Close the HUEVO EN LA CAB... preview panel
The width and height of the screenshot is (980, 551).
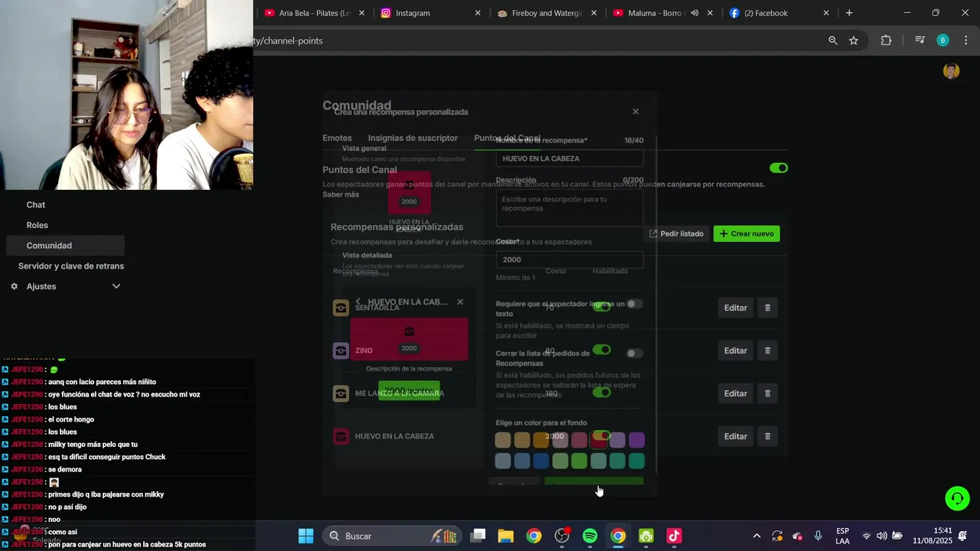click(460, 302)
